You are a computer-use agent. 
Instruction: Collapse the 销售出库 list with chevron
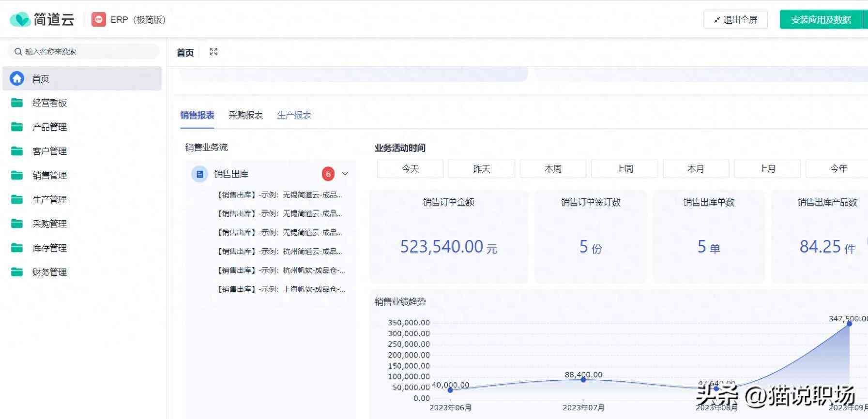345,174
